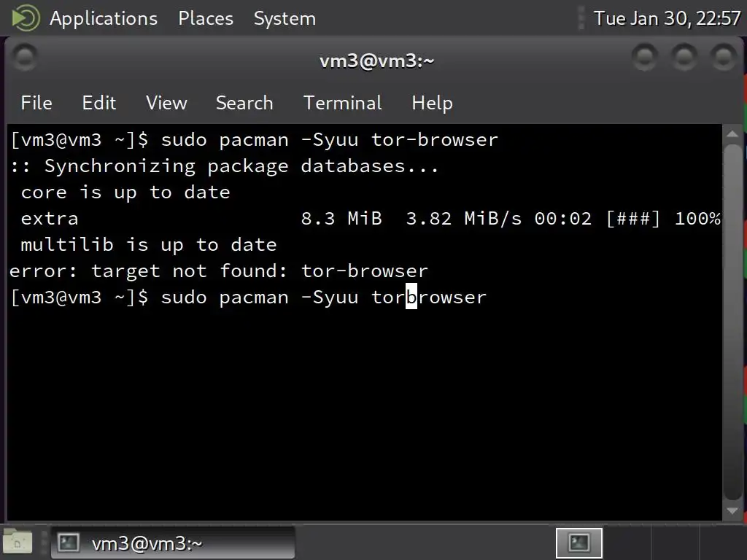Maximize the vm3@vm3 terminal window
Screen dimensions: 747x560
tap(684, 57)
